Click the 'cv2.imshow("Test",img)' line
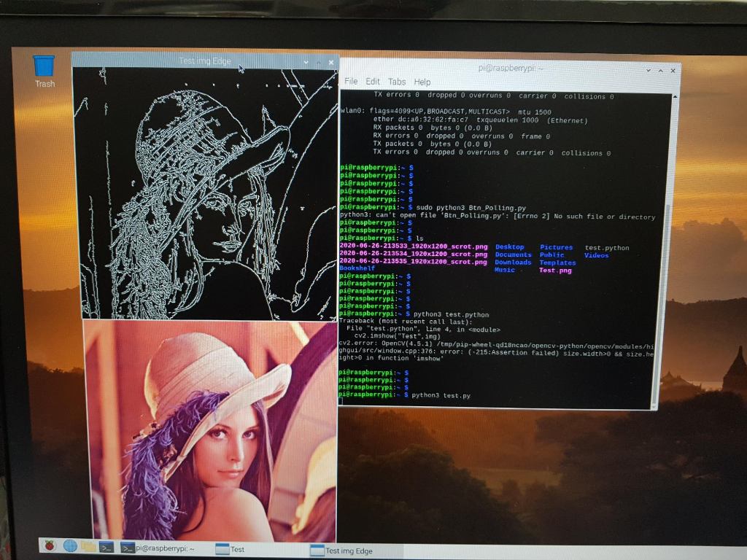 click(x=398, y=336)
